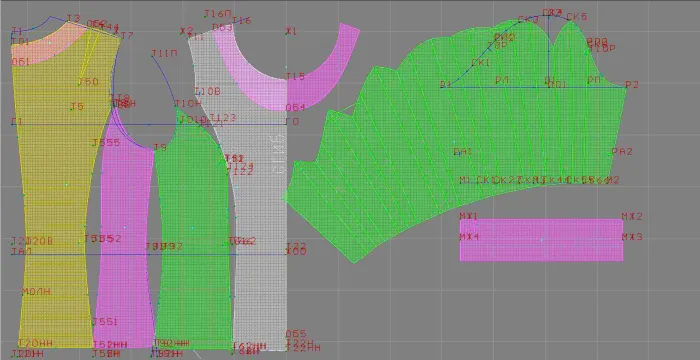Click the point labeled CK5 on sleeve cap
The width and height of the screenshot is (700, 360).
tap(577, 17)
